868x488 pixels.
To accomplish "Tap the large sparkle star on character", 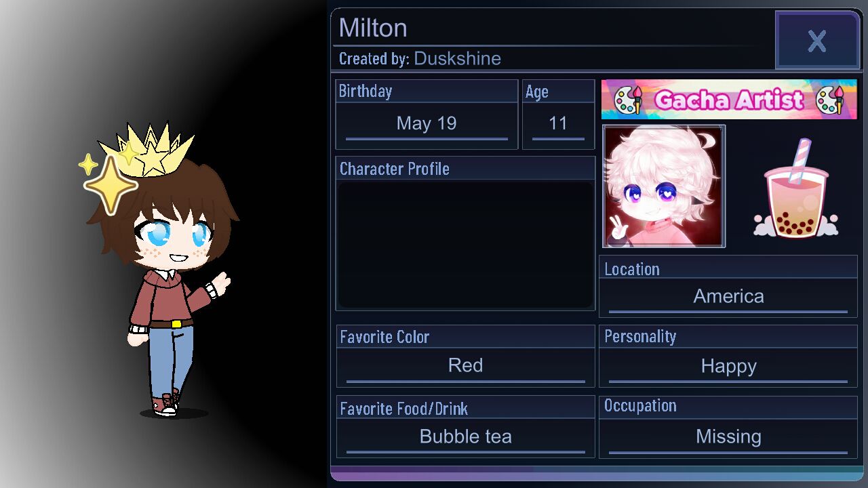I will [111, 185].
